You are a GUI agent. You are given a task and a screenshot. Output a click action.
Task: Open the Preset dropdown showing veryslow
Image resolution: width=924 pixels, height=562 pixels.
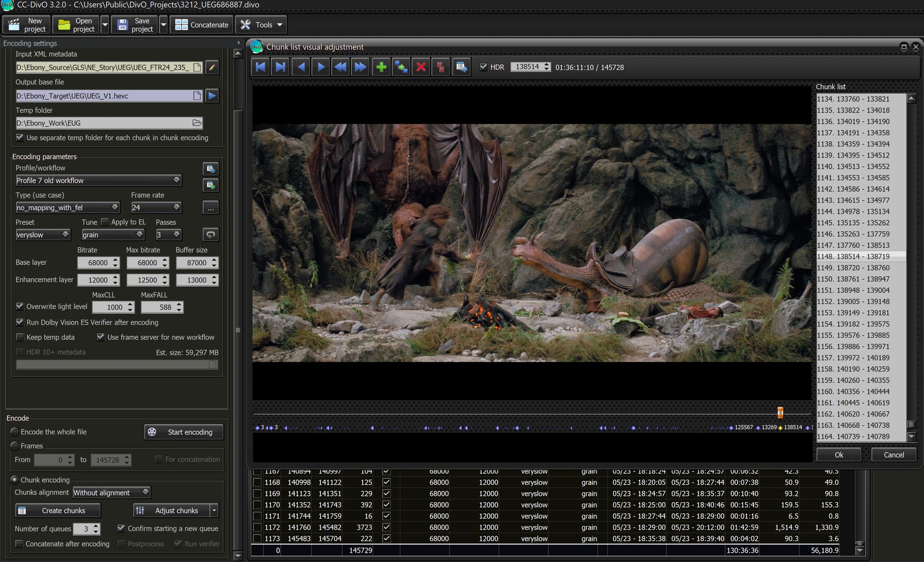(43, 235)
